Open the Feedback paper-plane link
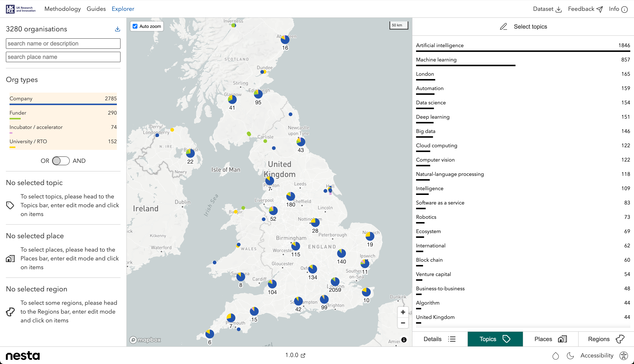The image size is (634, 364). (x=599, y=9)
